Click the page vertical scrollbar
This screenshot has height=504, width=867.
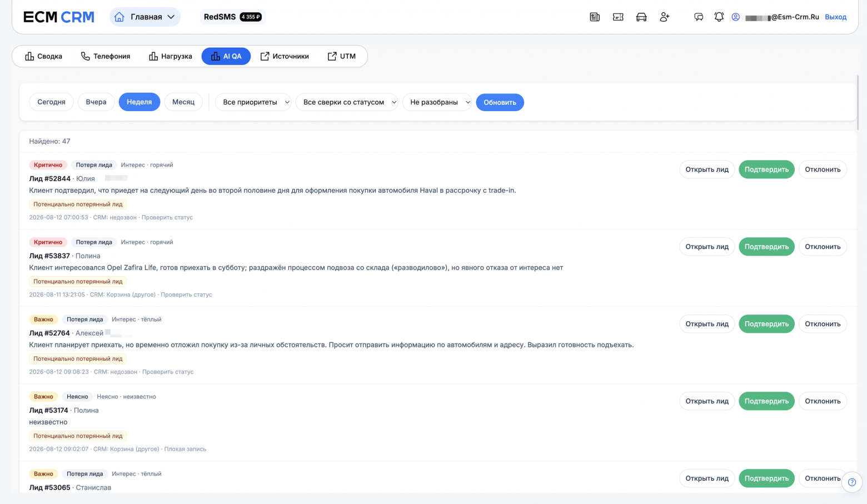point(858,103)
